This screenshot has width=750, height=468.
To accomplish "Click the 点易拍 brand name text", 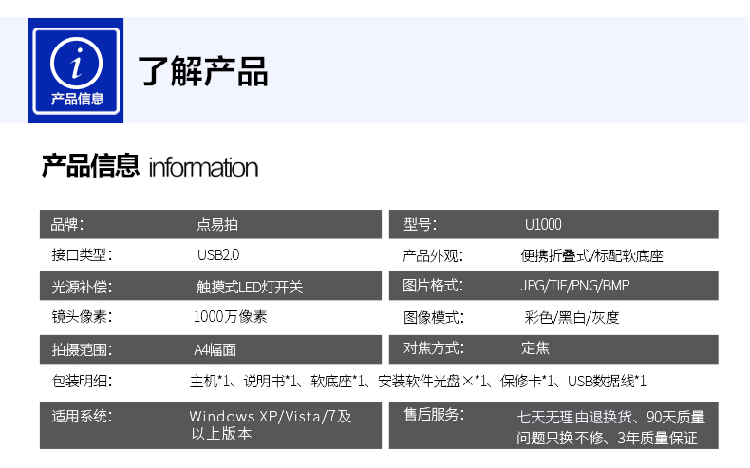I will pyautogui.click(x=217, y=224).
